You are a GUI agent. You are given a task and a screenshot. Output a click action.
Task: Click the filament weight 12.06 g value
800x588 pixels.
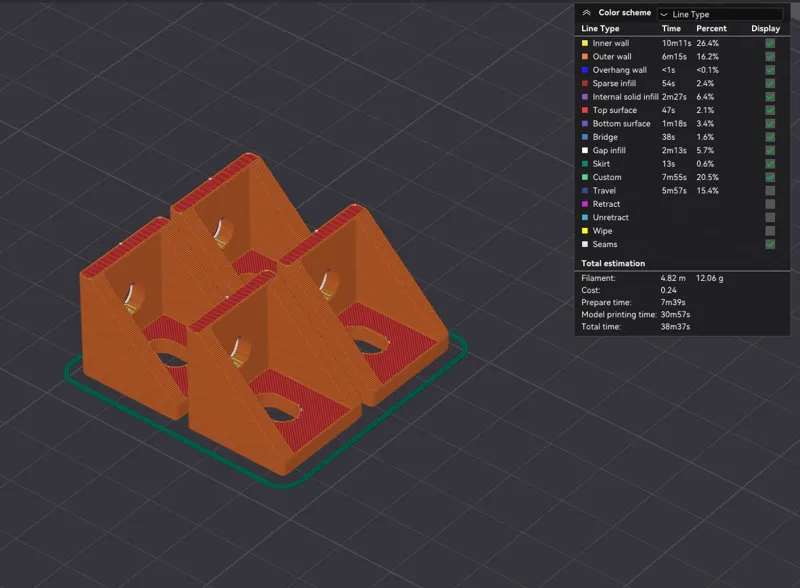[x=709, y=278]
